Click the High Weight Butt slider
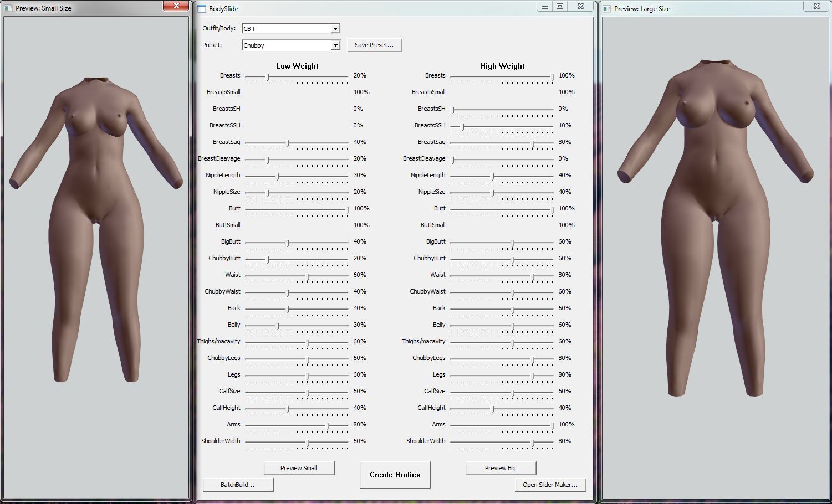 tap(502, 211)
